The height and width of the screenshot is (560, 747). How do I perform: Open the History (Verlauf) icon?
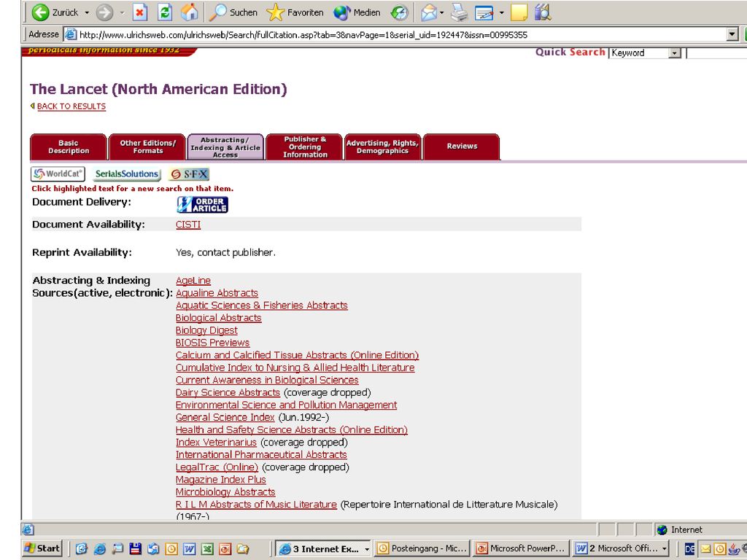(x=399, y=13)
